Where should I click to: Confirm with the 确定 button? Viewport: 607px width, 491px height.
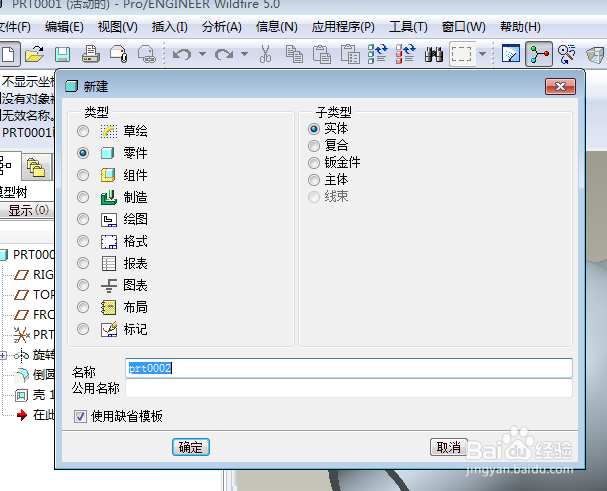pos(190,447)
